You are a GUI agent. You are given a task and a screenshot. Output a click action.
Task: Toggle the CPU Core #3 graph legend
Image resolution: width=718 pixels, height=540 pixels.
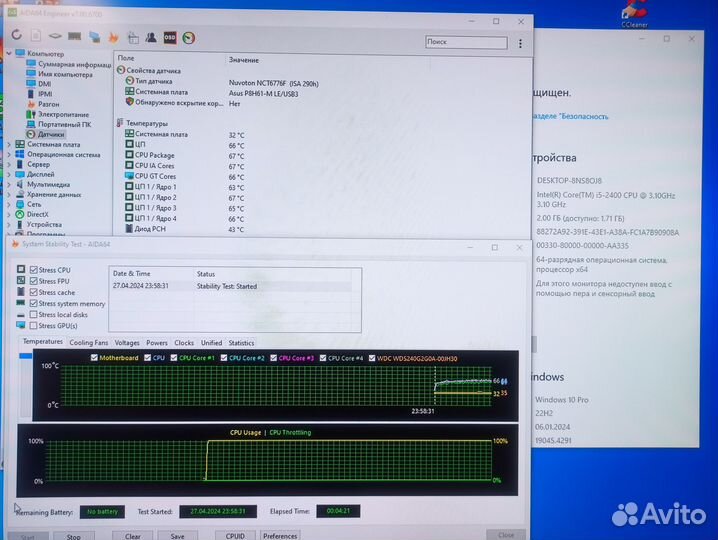296,358
